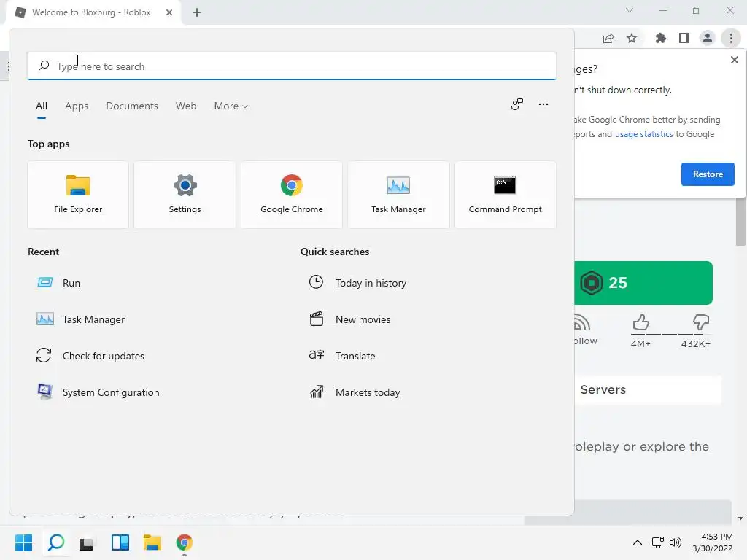Select the All search tab
The height and width of the screenshot is (560, 747).
42,106
